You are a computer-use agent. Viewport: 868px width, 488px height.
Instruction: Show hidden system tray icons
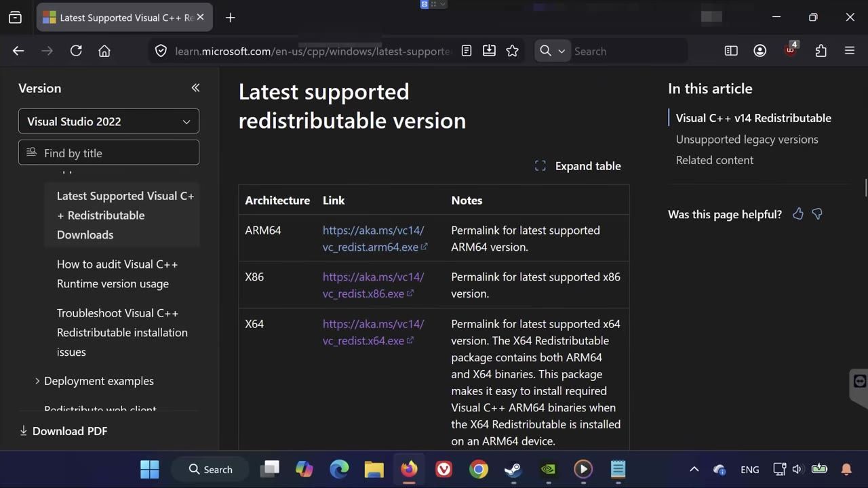pyautogui.click(x=694, y=469)
